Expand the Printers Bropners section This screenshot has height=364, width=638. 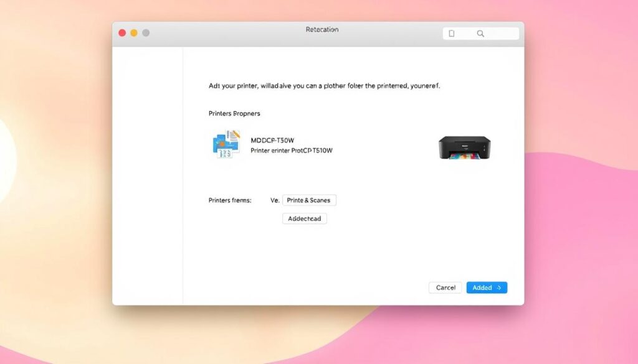point(234,113)
